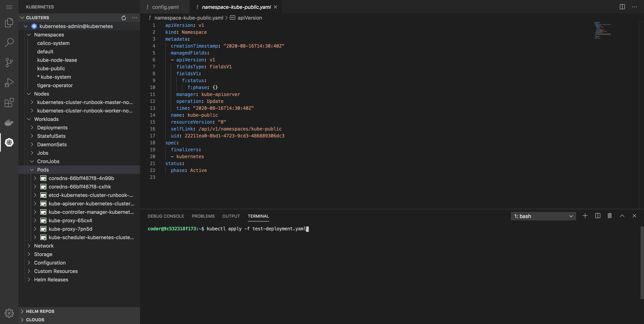Expand the Storage group

coord(29,254)
